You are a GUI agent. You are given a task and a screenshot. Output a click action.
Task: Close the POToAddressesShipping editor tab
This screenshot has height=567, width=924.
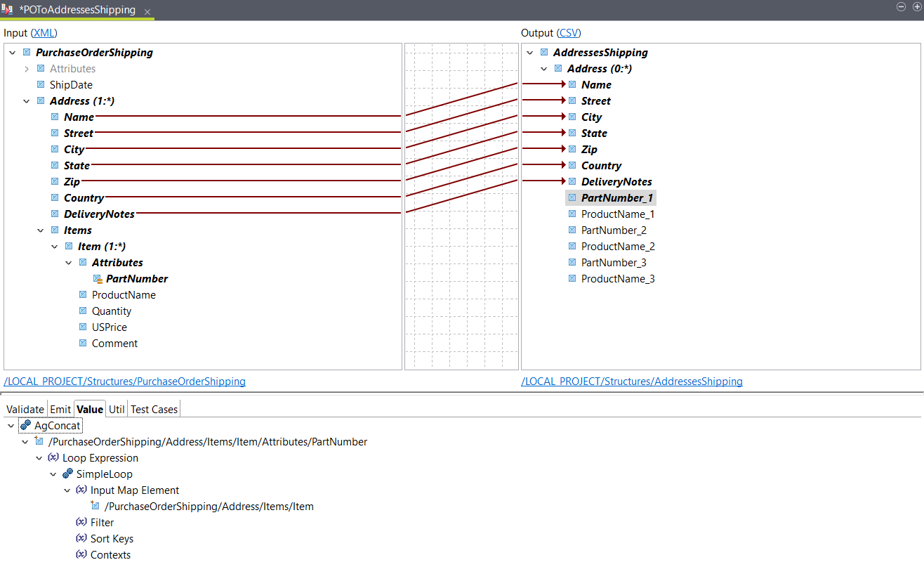(147, 11)
